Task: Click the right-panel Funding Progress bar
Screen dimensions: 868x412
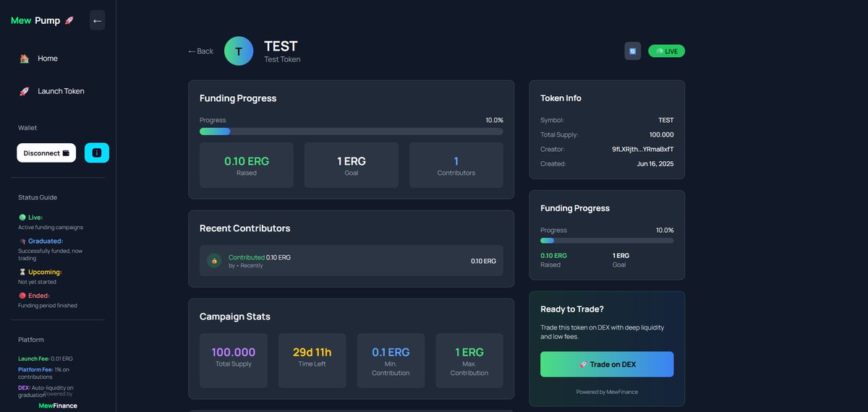Action: [607, 241]
